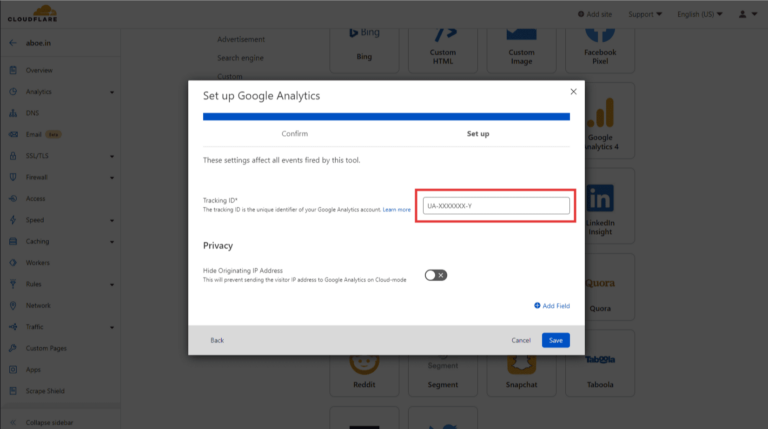Click the Add Field link
Viewport: 768px width, 429px height.
tap(552, 306)
